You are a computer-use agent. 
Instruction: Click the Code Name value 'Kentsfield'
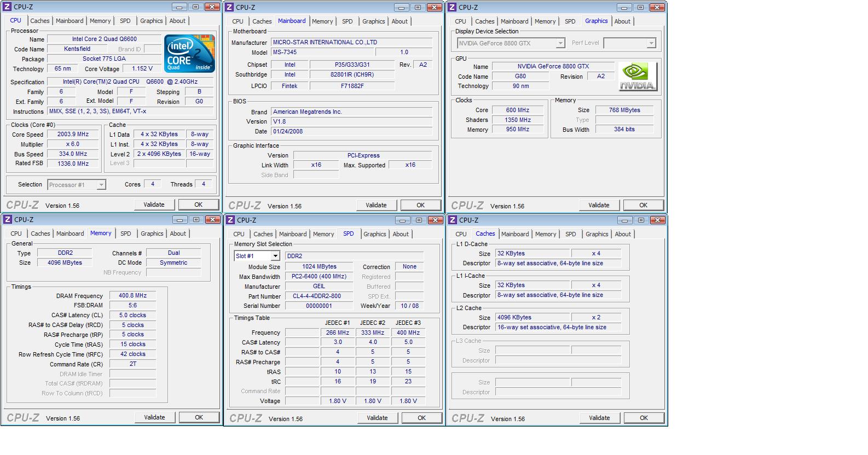pos(77,49)
